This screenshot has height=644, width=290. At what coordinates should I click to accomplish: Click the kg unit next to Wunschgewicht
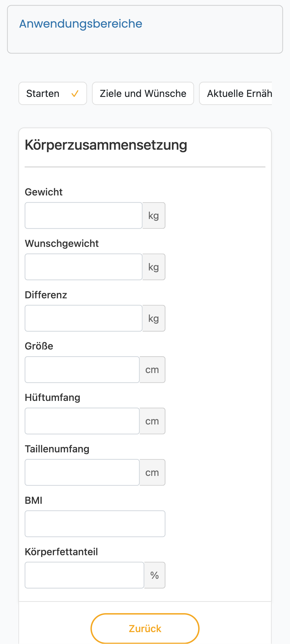(x=154, y=267)
